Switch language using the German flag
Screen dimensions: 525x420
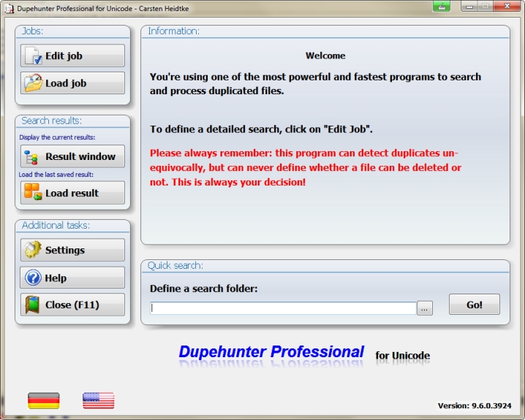click(x=44, y=400)
